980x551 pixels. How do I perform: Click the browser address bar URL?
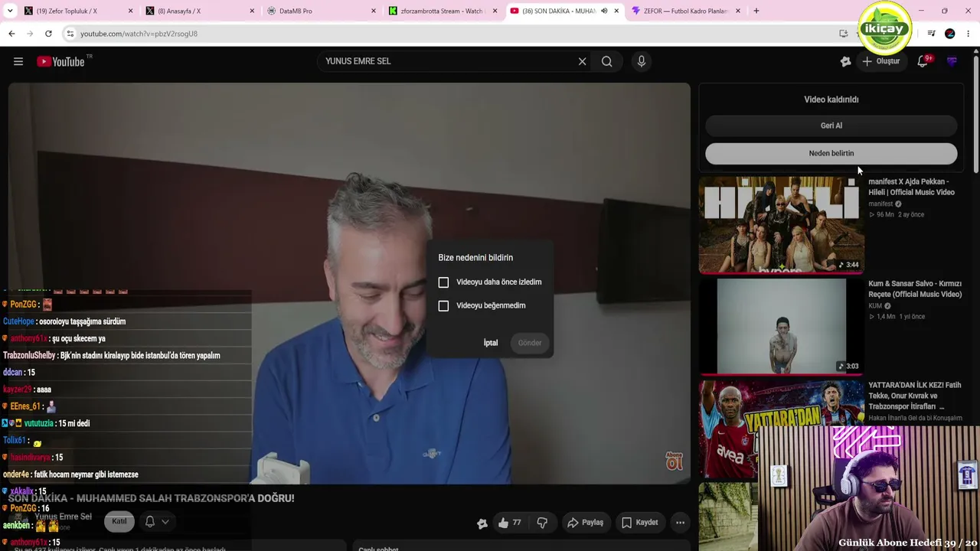coord(139,34)
